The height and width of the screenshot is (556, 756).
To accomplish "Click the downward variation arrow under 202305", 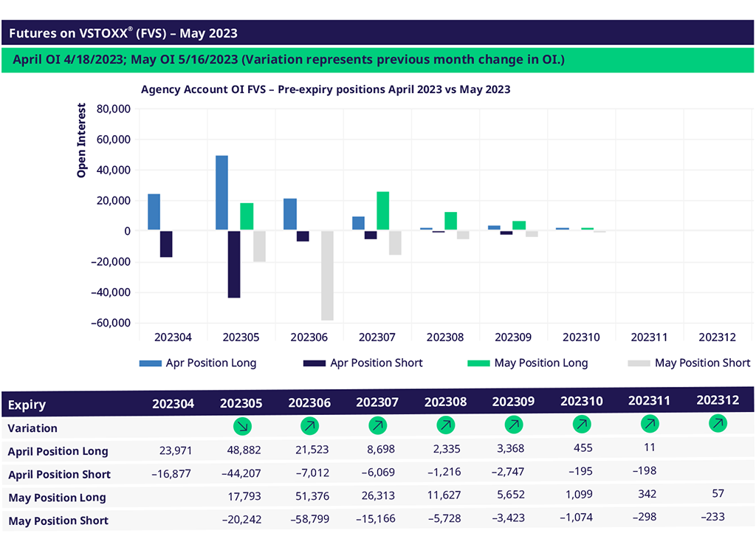I will [241, 426].
